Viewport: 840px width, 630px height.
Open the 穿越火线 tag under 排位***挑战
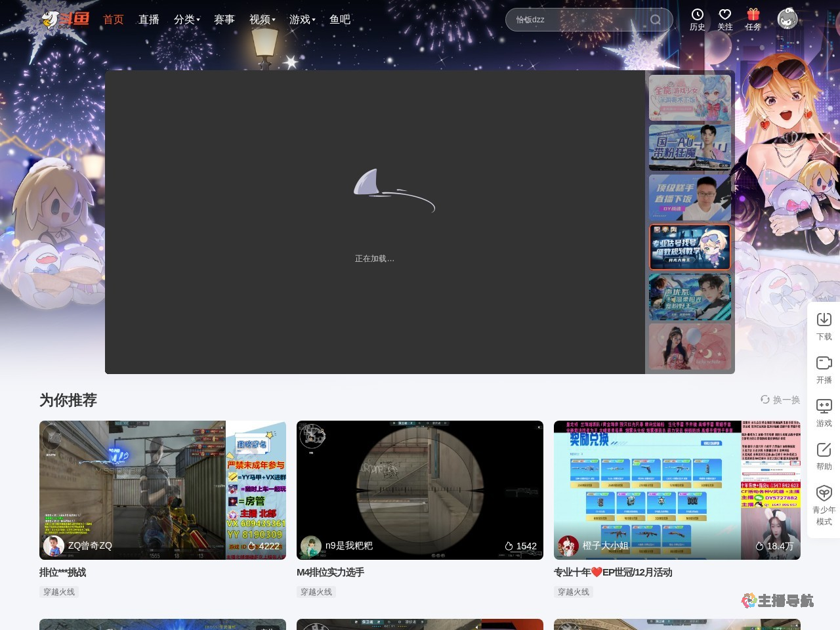[x=59, y=592]
